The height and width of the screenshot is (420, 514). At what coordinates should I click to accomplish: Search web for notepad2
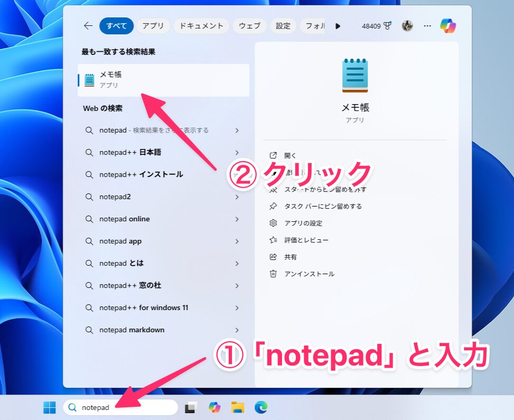[x=115, y=197]
